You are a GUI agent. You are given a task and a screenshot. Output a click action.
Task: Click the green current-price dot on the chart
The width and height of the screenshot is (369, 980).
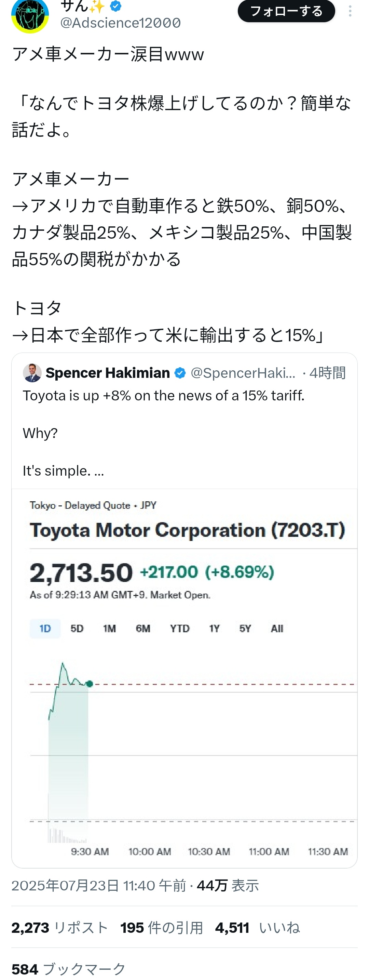90,684
